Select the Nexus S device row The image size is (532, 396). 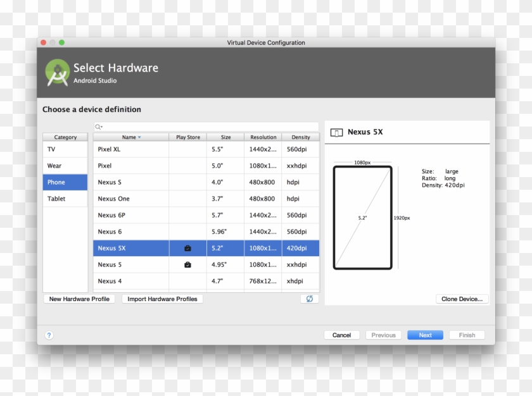[206, 182]
